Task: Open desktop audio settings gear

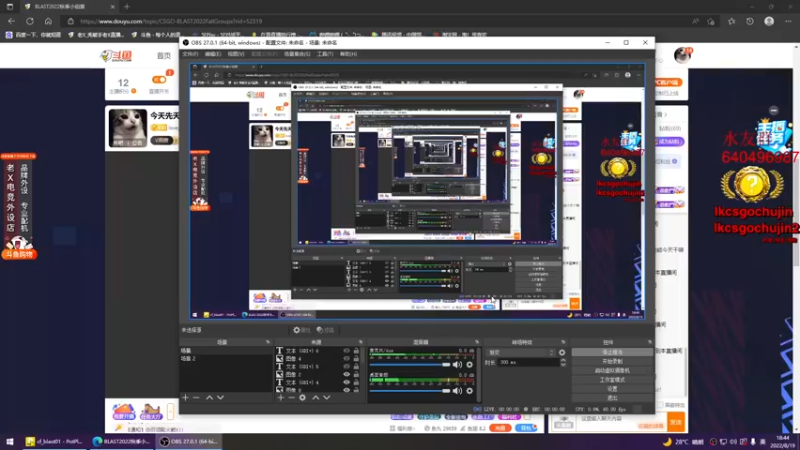Action: 469,391
